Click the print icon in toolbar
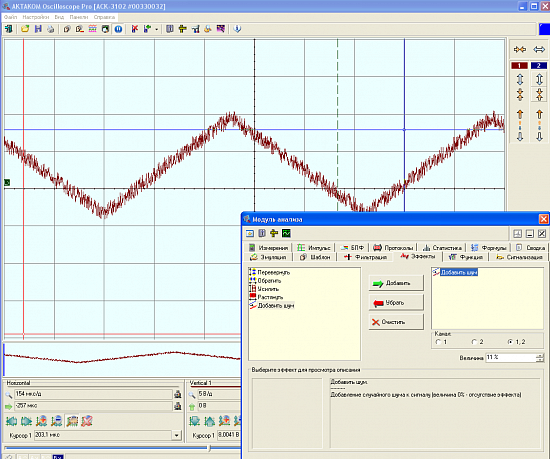550x459 pixels. 51,29
